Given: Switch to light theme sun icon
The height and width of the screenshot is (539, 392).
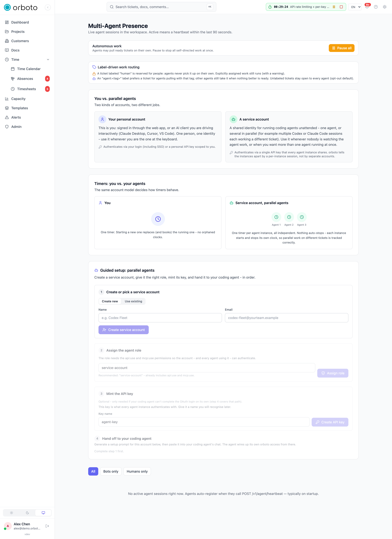Looking at the screenshot, I should pyautogui.click(x=11, y=513).
